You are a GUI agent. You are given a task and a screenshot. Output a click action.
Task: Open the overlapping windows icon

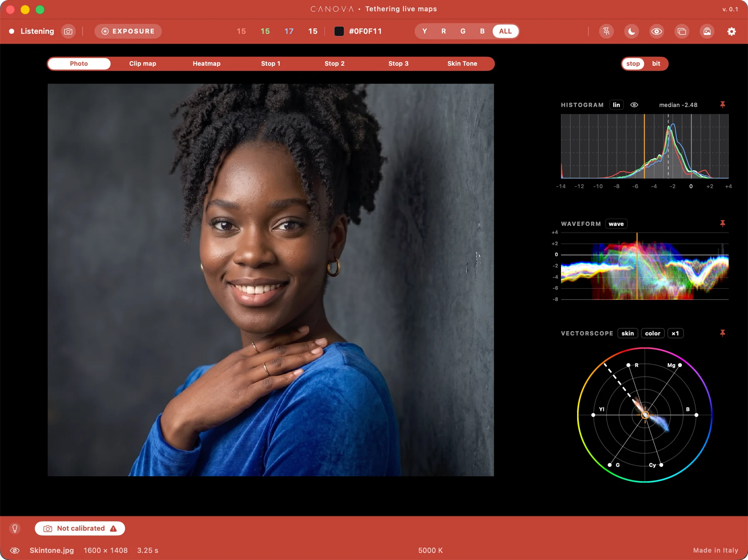coord(682,31)
